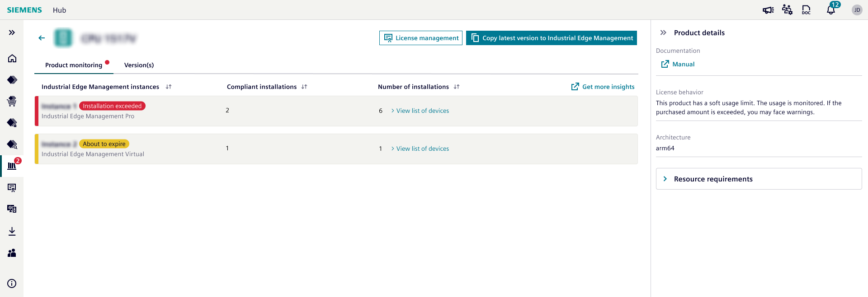
Task: Go to Home in sidebar
Action: pyautogui.click(x=12, y=58)
